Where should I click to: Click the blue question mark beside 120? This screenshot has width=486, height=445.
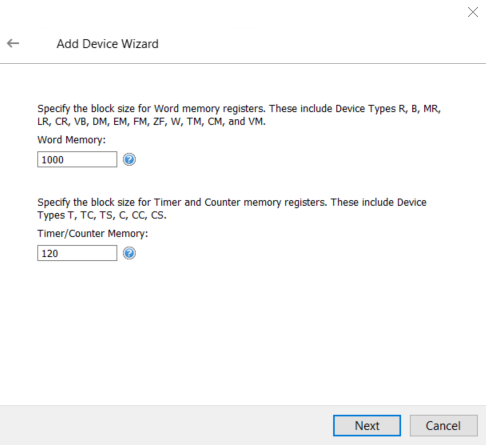[129, 253]
